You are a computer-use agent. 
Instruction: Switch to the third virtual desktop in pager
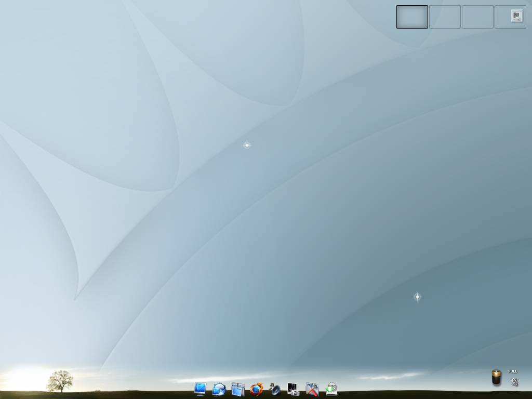pos(477,17)
